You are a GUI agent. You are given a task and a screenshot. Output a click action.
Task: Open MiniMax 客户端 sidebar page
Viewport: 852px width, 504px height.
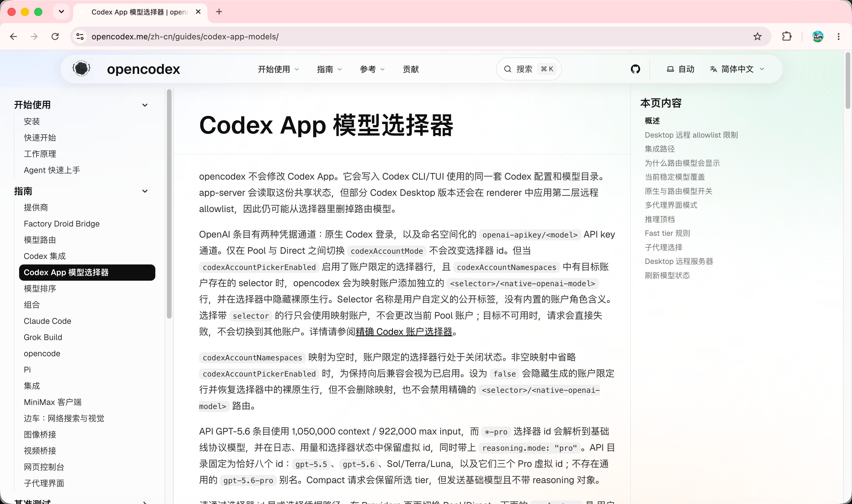pyautogui.click(x=53, y=402)
